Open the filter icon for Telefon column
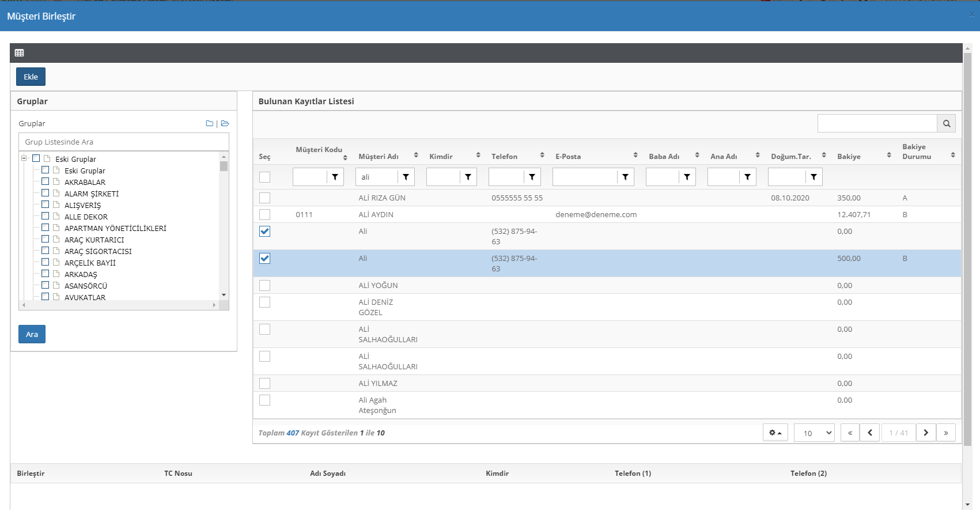The width and height of the screenshot is (980, 515). pos(532,177)
